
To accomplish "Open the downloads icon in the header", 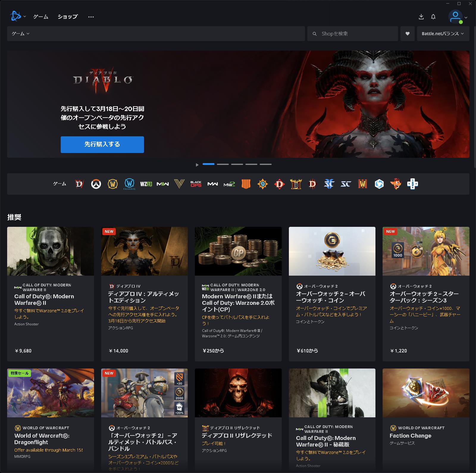I will (421, 17).
